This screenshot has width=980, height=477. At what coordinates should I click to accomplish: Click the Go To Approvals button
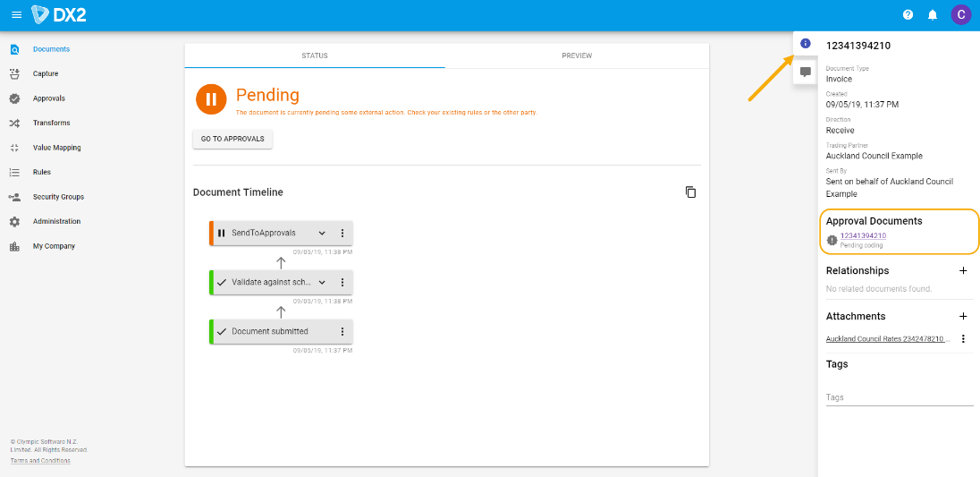[232, 140]
